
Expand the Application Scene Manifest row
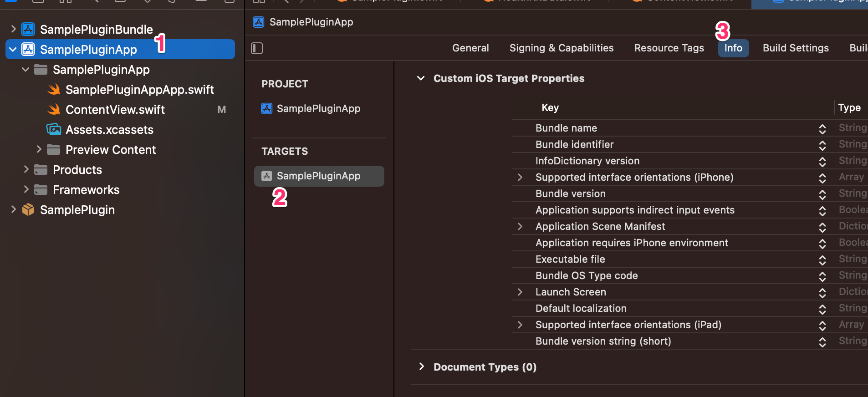click(x=520, y=227)
